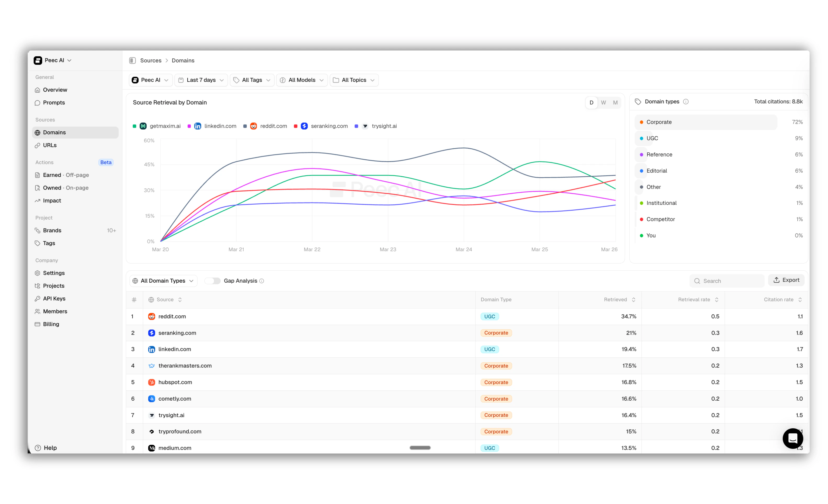Click the green getmaxim.ai legend swatch

135,126
